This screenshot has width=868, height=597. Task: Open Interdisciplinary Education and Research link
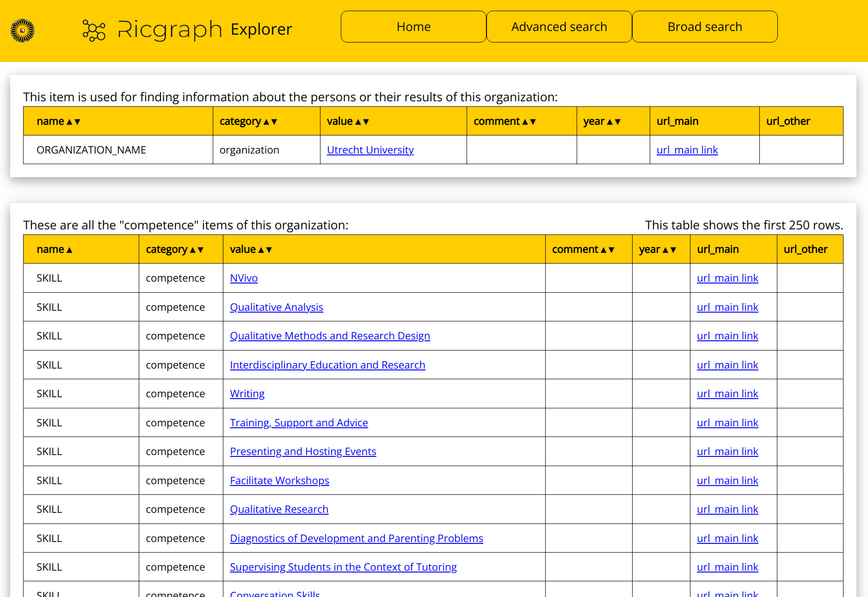[x=327, y=365]
